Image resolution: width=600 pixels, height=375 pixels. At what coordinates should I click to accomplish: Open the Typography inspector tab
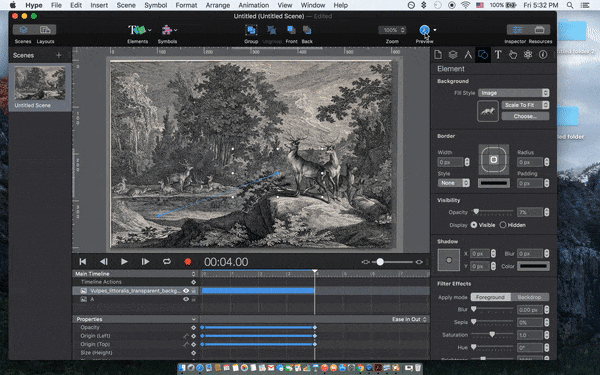pos(498,55)
